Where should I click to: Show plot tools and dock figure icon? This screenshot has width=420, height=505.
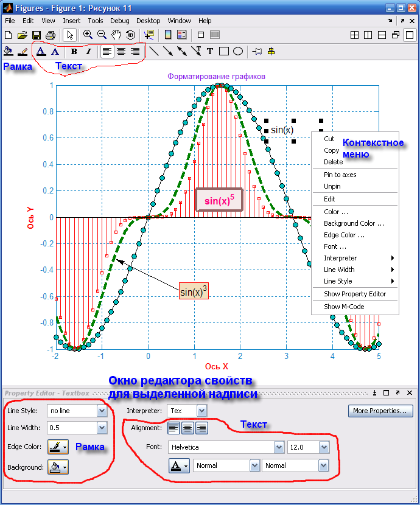[215, 35]
